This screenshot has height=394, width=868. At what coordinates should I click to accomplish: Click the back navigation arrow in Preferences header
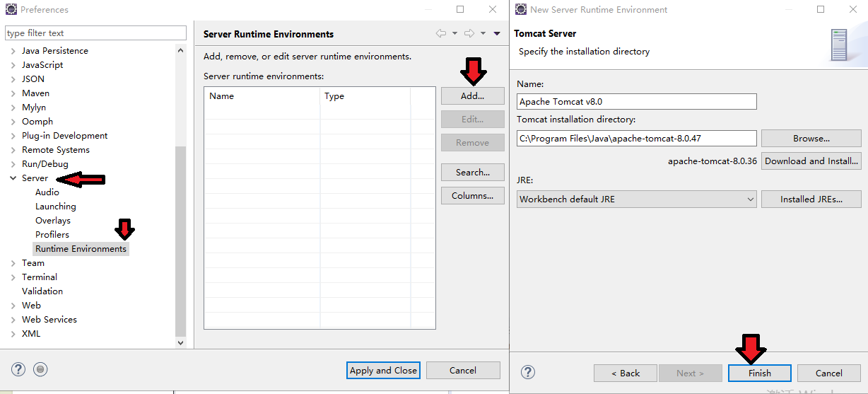pos(441,33)
